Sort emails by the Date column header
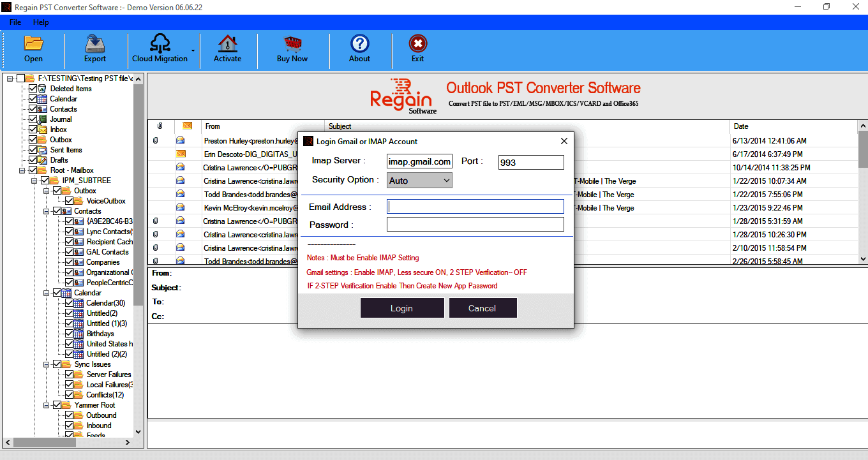 pyautogui.click(x=793, y=126)
